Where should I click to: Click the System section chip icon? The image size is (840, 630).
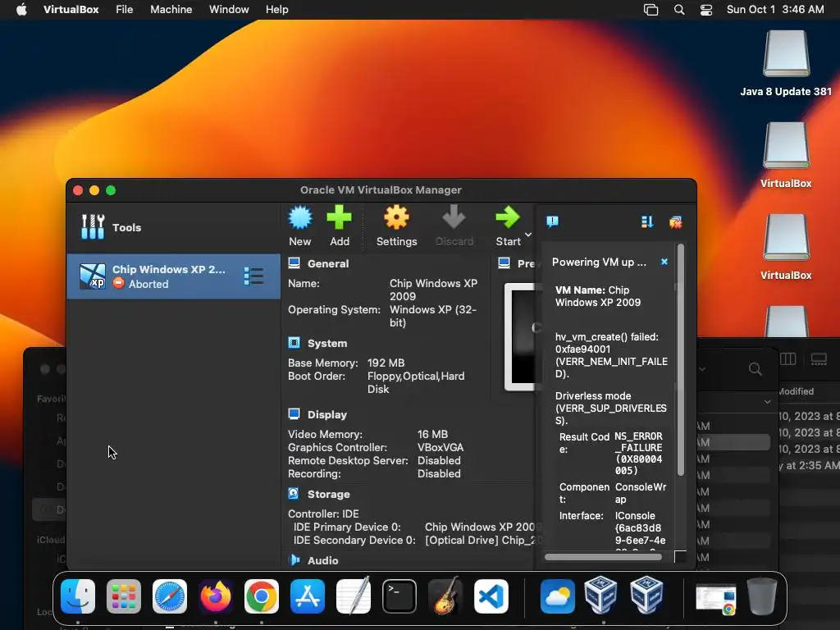[x=294, y=343]
